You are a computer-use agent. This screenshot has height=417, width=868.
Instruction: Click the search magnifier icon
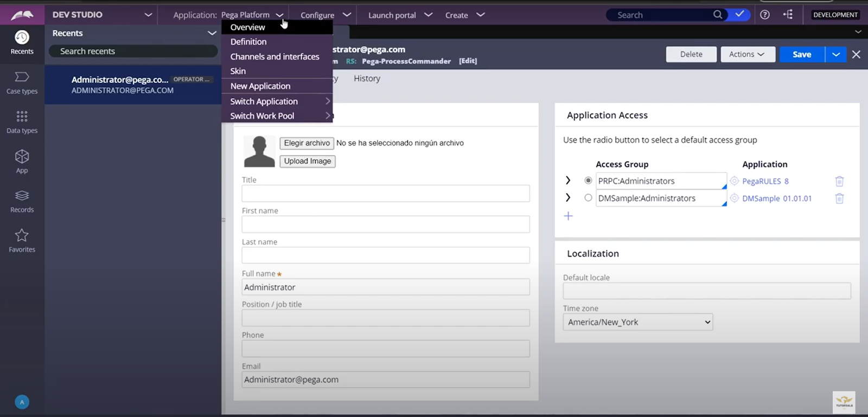coord(718,15)
